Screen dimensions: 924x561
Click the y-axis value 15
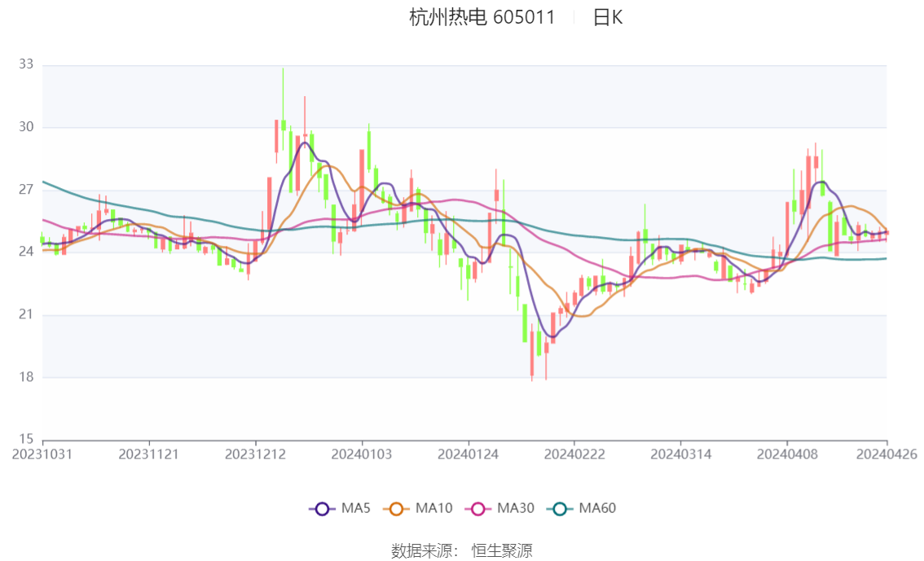[x=26, y=439]
